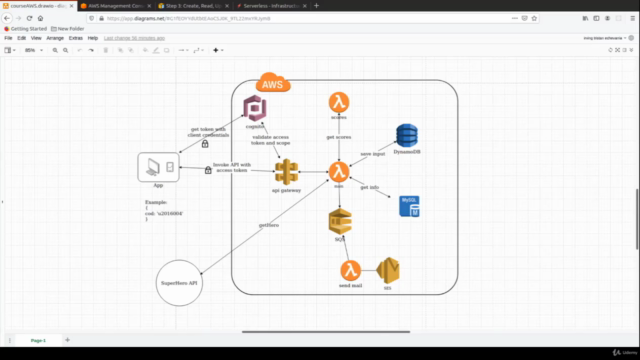Open New Folder bookmark folder
The width and height of the screenshot is (640, 360).
[68, 29]
